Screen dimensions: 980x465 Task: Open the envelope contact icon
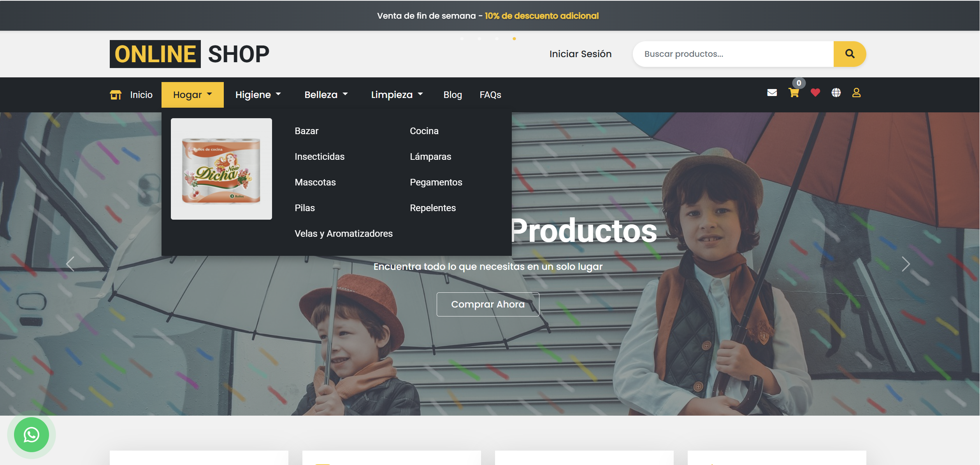click(x=772, y=92)
